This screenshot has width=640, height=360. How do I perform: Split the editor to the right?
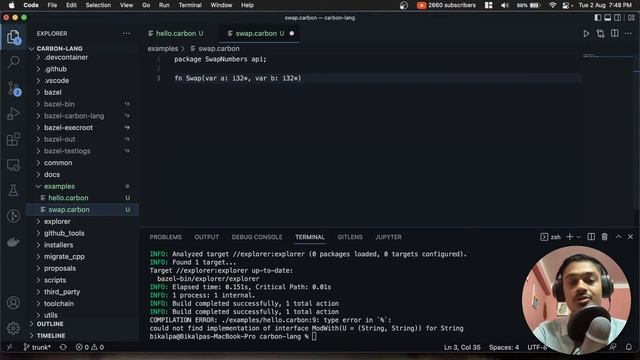(x=615, y=33)
